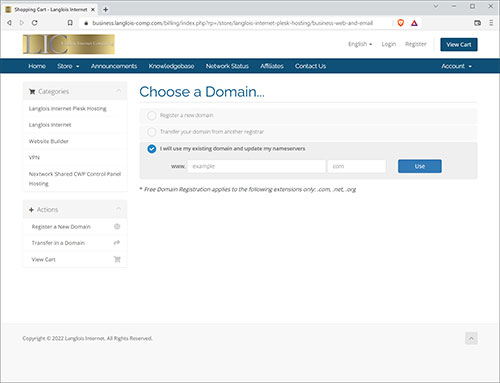Click the bookmark icon beside the address bar
This screenshot has width=500, height=383.
pyautogui.click(x=70, y=23)
